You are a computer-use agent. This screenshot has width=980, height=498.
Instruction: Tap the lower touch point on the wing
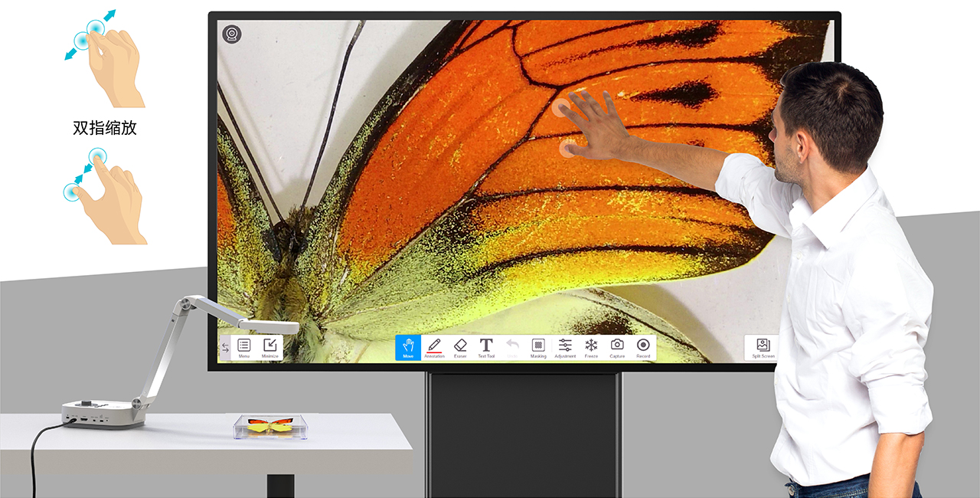pos(567,148)
